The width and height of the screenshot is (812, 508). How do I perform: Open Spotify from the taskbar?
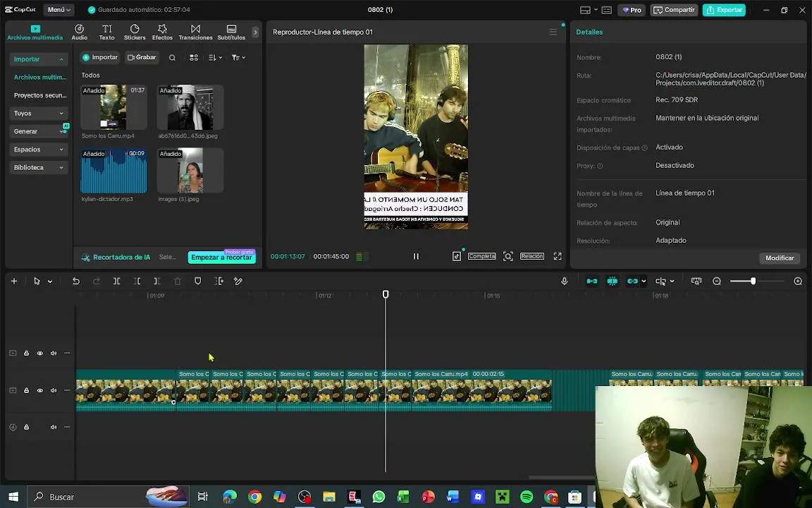click(x=527, y=497)
